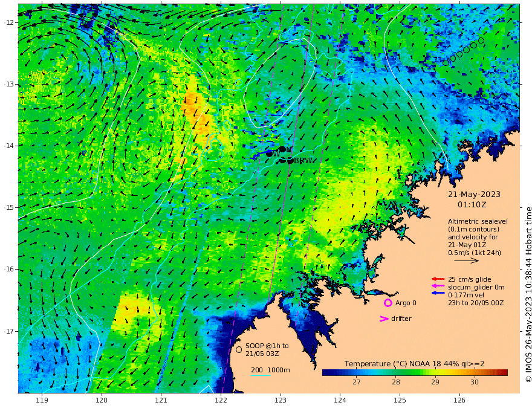Screen dimensions: 532x411
Task: Click the '23h to 20/05 00Z' text
Action: click(x=476, y=303)
